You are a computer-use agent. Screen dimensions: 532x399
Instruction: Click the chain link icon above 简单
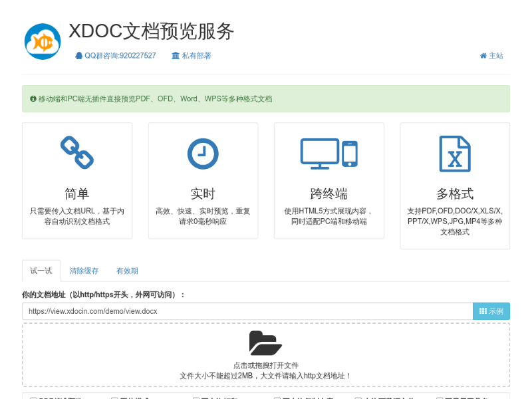pyautogui.click(x=77, y=153)
